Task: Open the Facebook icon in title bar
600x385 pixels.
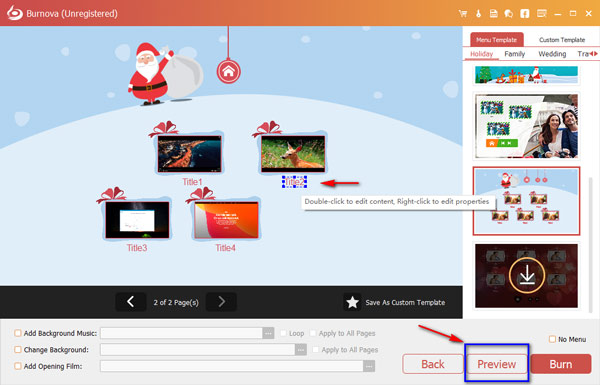Action: (525, 14)
